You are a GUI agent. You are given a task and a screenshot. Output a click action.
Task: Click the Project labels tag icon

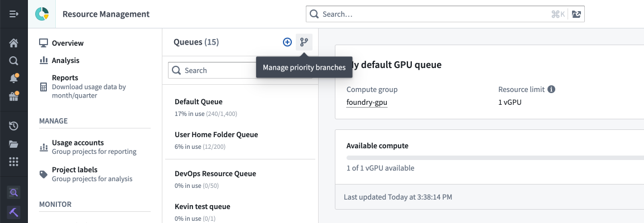pyautogui.click(x=44, y=174)
